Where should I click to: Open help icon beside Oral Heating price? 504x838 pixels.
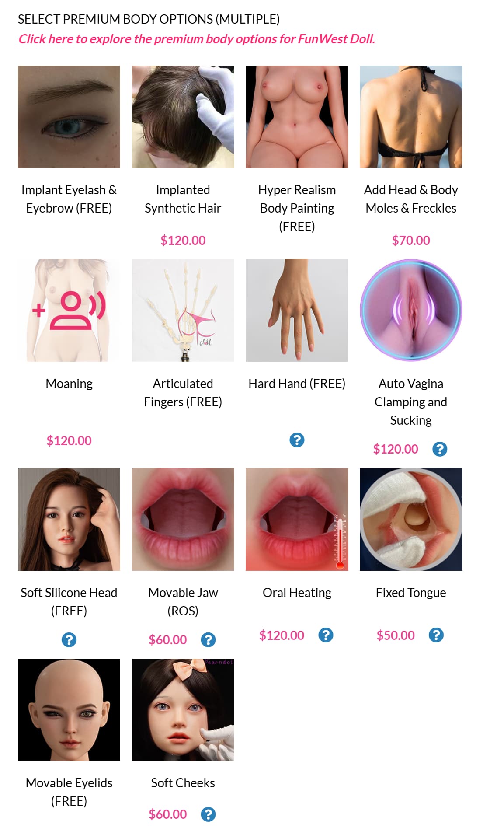[326, 635]
